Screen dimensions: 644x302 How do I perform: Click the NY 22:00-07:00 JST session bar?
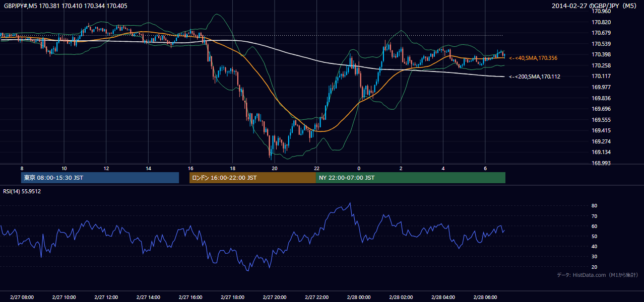tap(411, 178)
